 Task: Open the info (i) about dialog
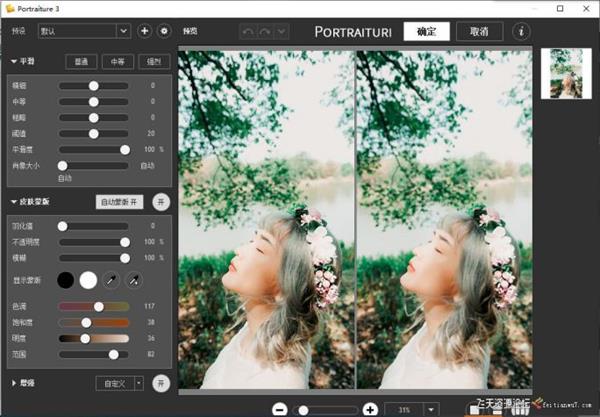(x=521, y=31)
